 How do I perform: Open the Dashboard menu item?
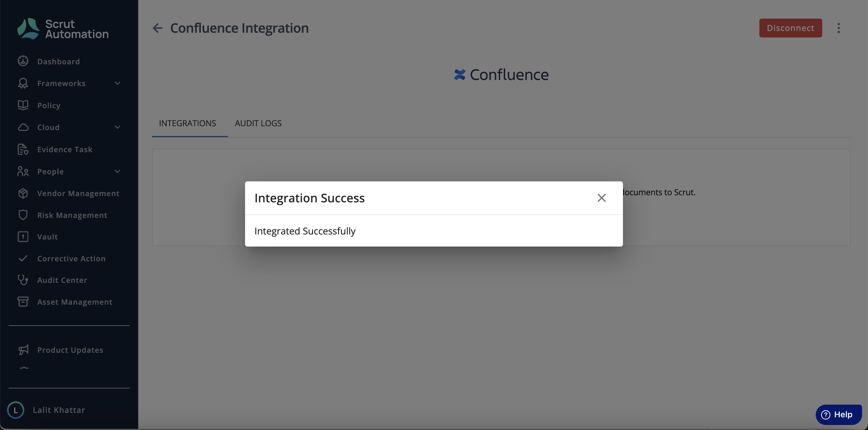[59, 62]
